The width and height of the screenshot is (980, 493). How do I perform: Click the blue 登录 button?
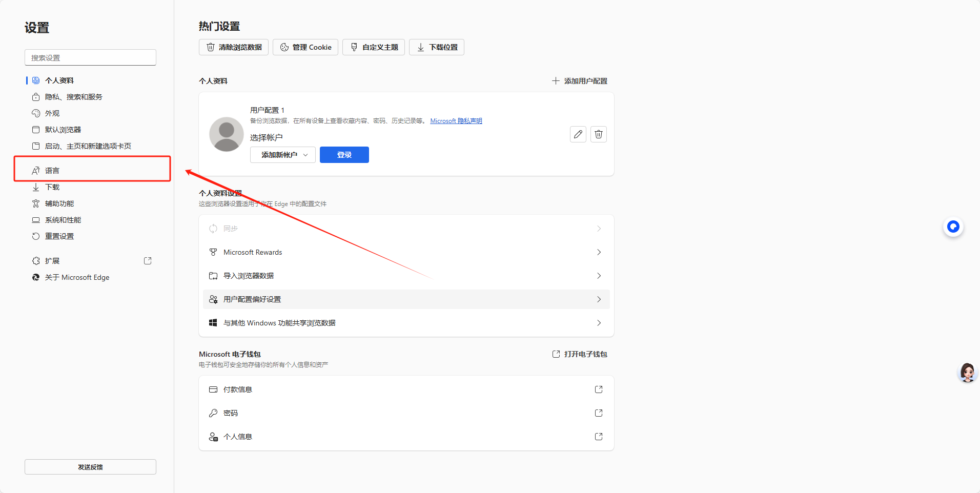coord(344,154)
